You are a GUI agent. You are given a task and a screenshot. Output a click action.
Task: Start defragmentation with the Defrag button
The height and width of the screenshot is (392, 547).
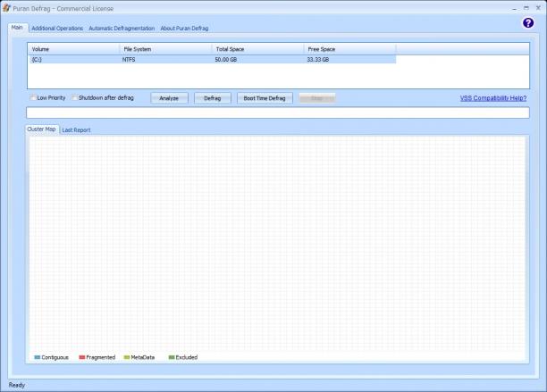[213, 98]
